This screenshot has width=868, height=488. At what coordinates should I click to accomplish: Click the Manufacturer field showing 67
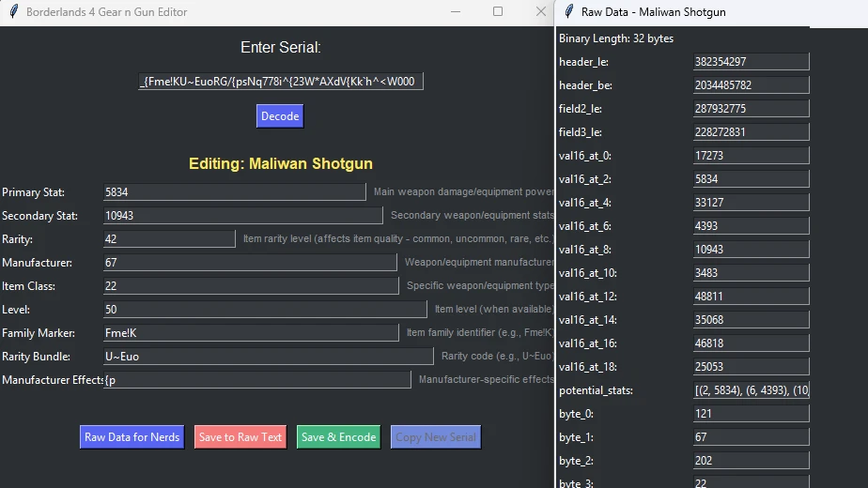point(250,262)
